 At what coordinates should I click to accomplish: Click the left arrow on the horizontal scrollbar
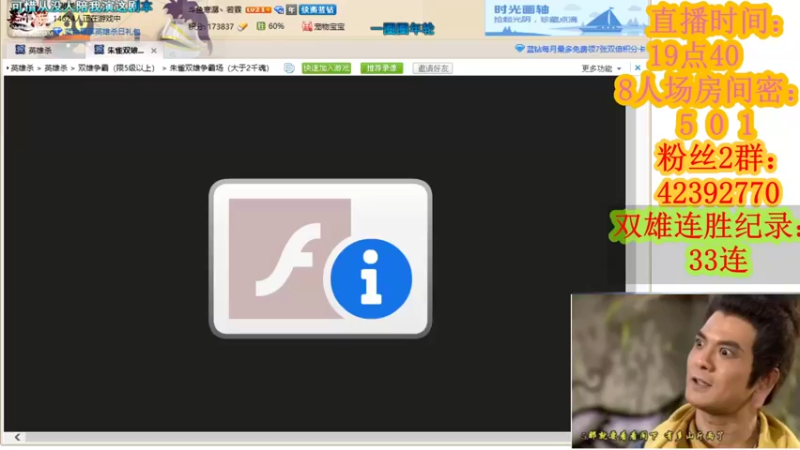click(17, 437)
